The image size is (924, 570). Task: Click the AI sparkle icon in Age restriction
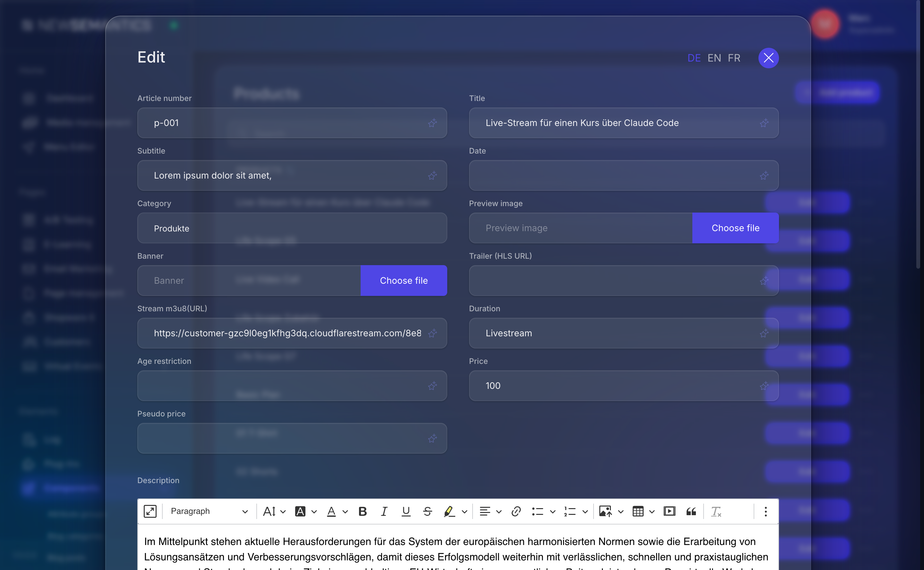[432, 386]
